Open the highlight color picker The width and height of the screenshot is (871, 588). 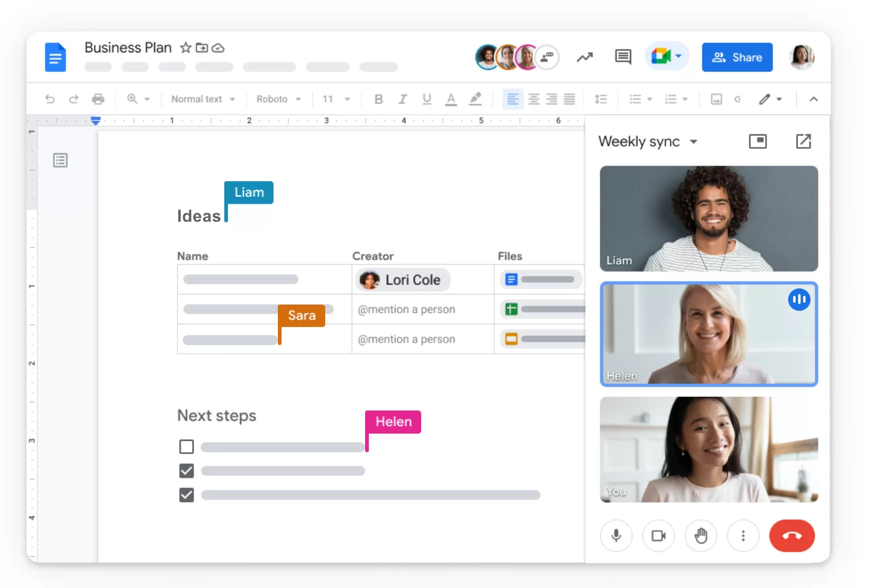475,99
